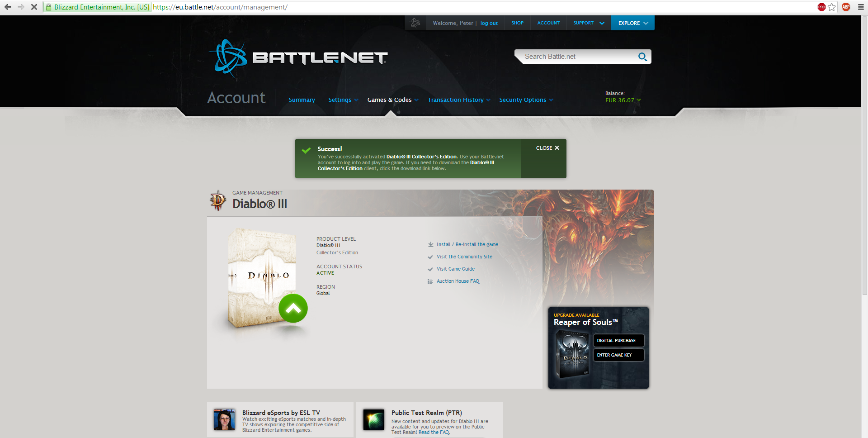Click the browser back arrow

[8, 7]
